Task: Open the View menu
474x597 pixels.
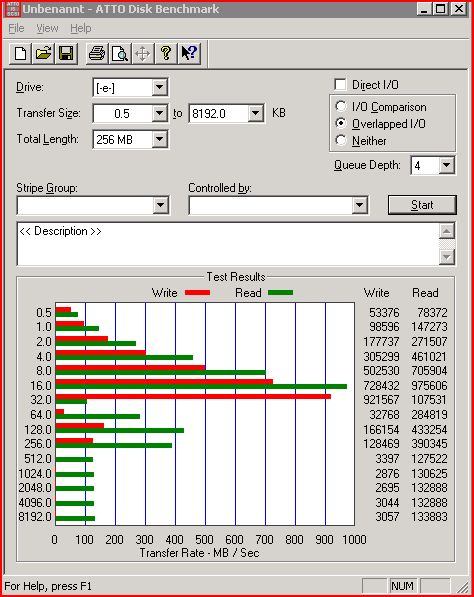Action: point(47,28)
